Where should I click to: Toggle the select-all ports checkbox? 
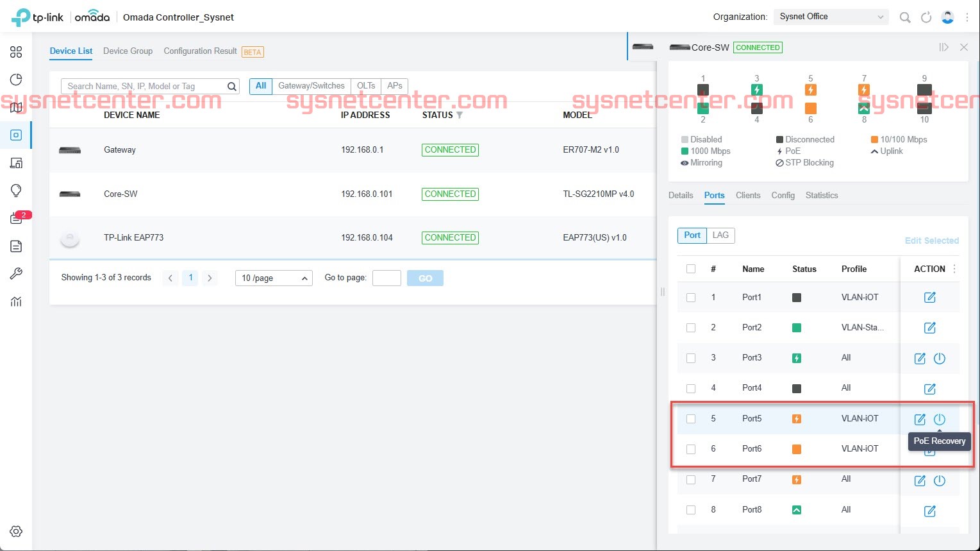click(691, 269)
